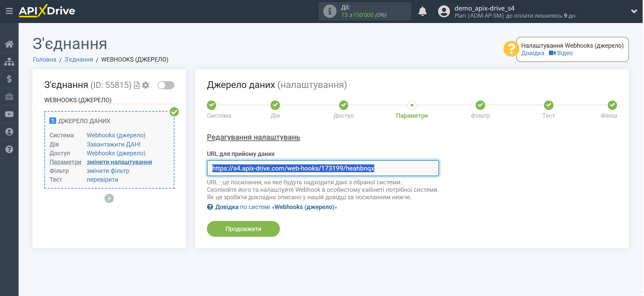Open the змінити налаштування link
644x296 pixels.
pyautogui.click(x=119, y=162)
